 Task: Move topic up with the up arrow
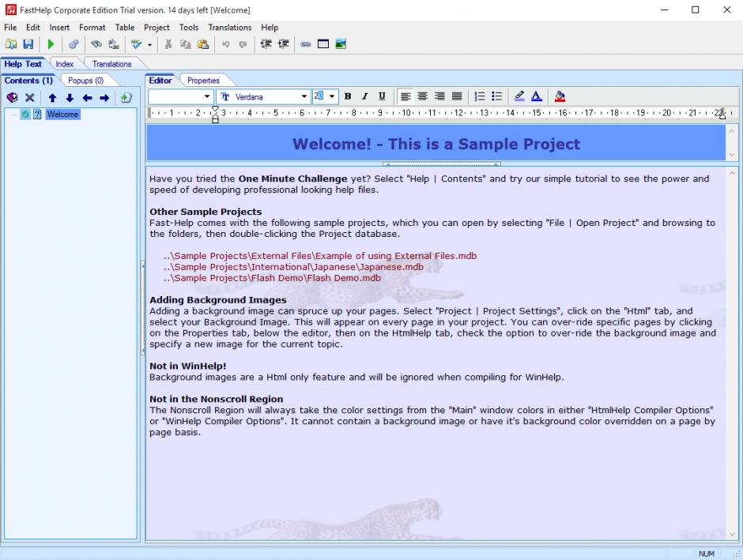click(x=52, y=98)
